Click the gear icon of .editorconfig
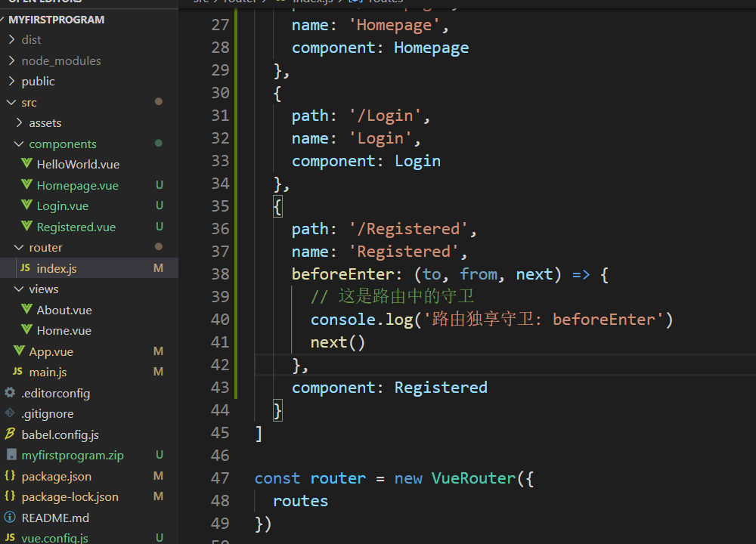The width and height of the screenshot is (756, 544). pos(10,392)
